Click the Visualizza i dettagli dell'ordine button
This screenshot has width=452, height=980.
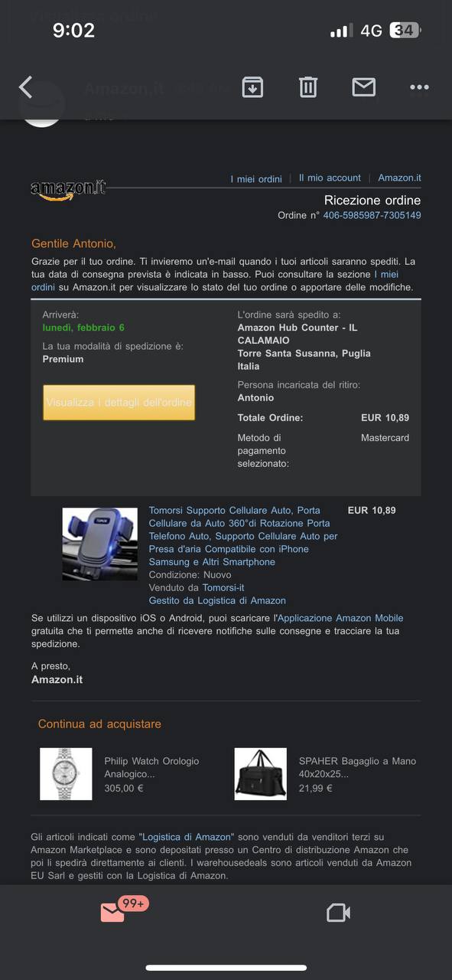click(x=119, y=403)
